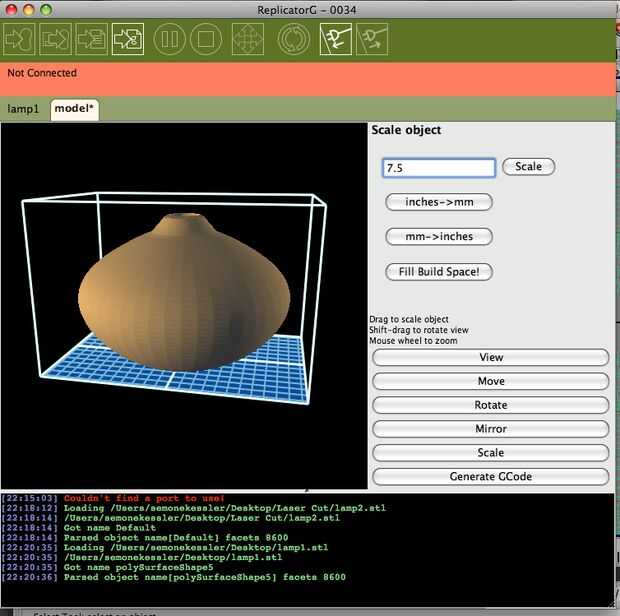Screen dimensions: 620x616
Task: Click the Build to file toolbar icon
Action: coord(56,39)
